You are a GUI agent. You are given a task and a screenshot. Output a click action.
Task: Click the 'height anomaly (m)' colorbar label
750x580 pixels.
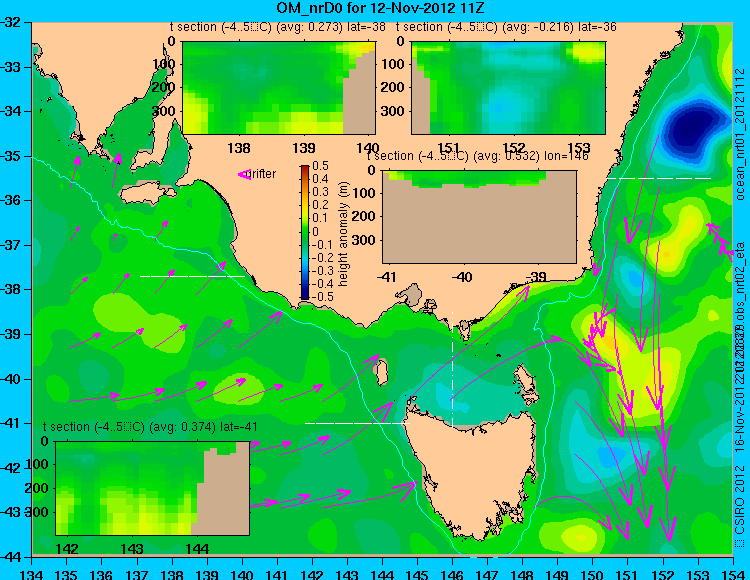(x=343, y=234)
